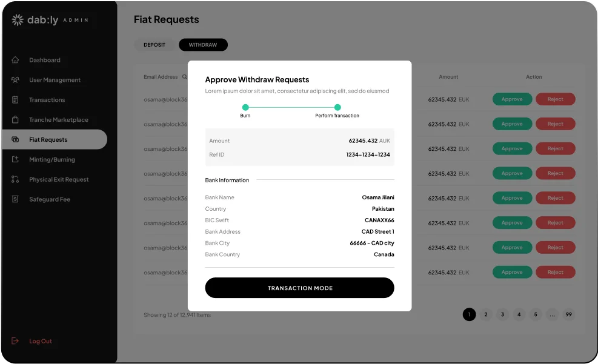Image resolution: width=598 pixels, height=364 pixels.
Task: Click the Perform Transaction step dot
Action: (x=337, y=107)
